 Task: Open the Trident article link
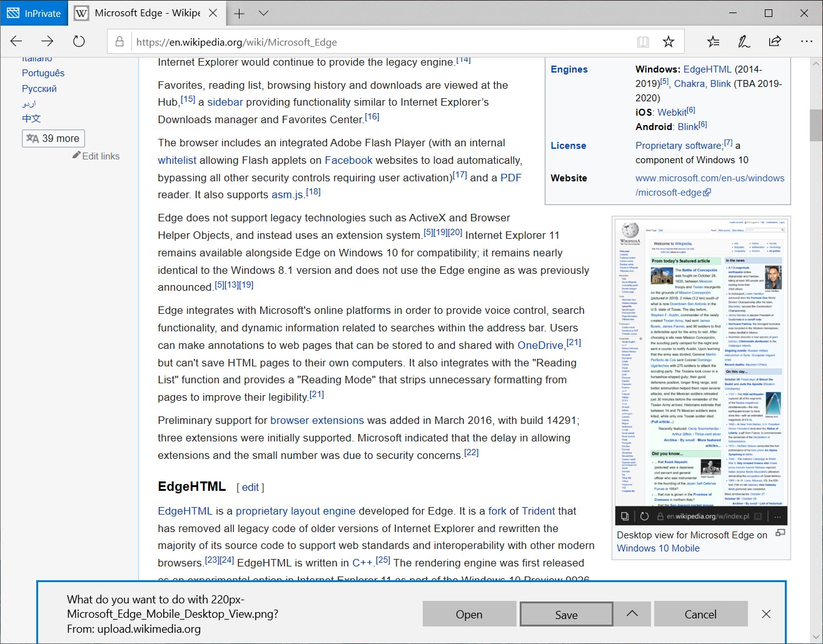[538, 511]
